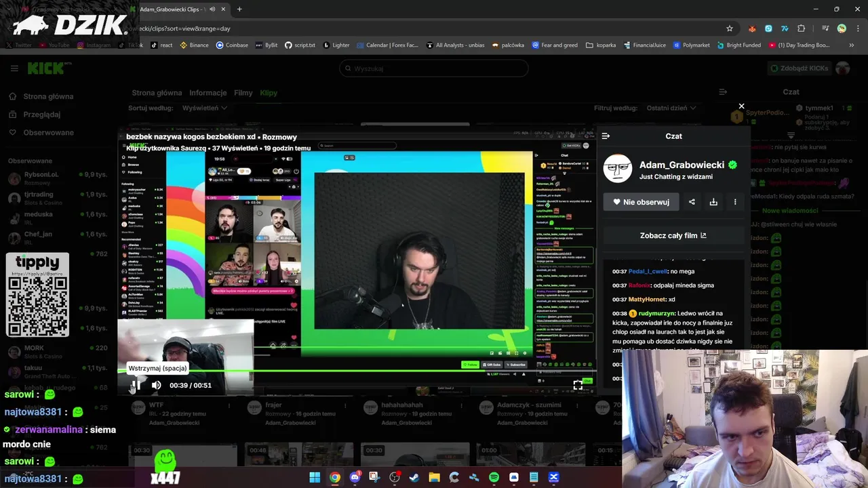Download the clip
Screen dimensions: 868x488
(x=713, y=202)
